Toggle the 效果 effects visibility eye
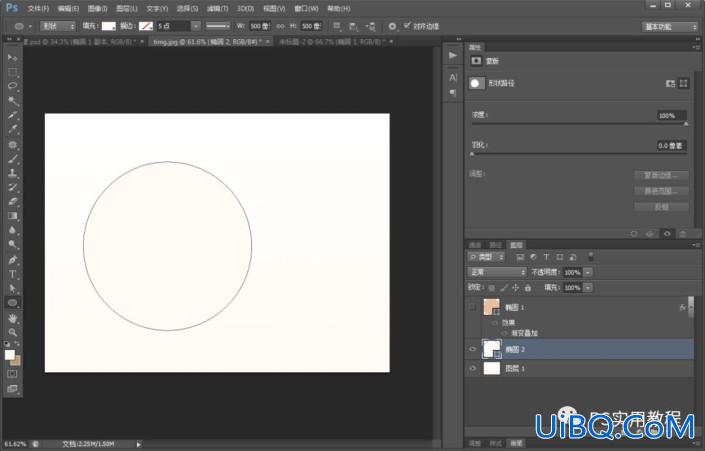The width and height of the screenshot is (705, 451). (495, 323)
